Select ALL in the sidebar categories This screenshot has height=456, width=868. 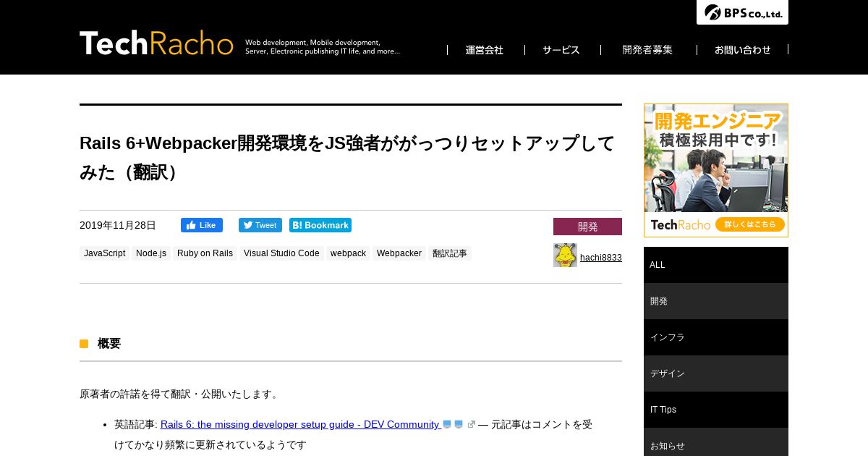pos(716,265)
